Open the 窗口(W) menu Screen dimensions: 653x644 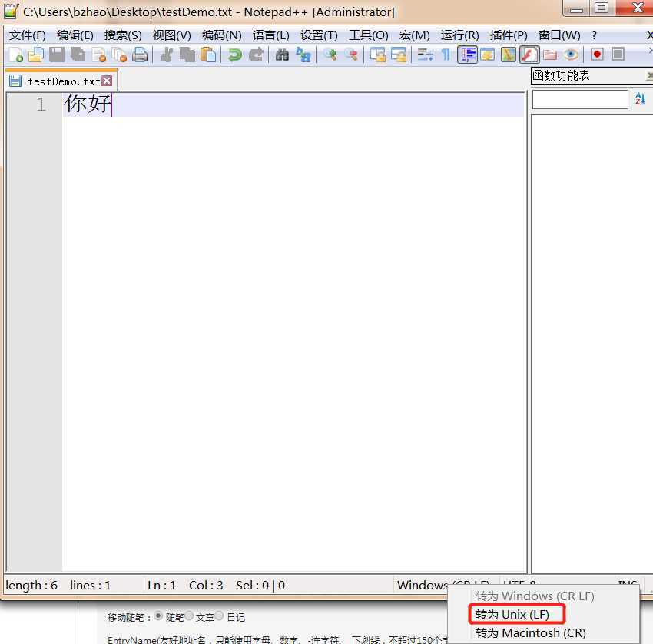(559, 35)
